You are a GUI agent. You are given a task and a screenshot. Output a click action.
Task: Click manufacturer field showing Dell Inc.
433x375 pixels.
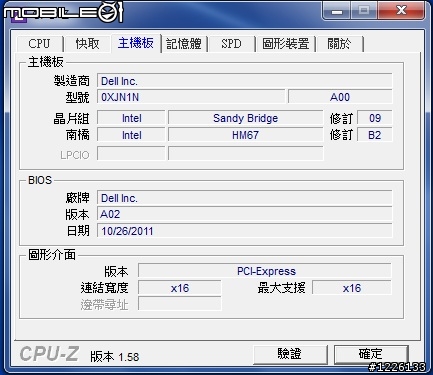point(245,81)
